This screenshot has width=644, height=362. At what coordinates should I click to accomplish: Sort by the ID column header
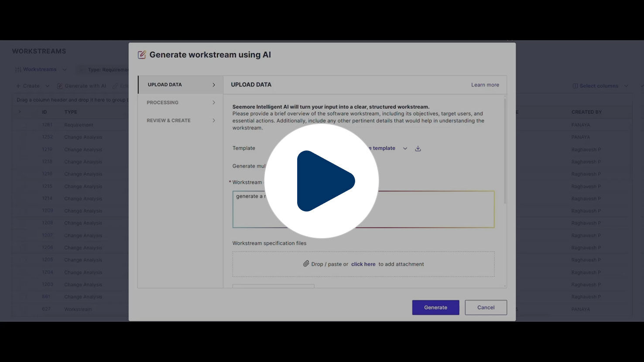click(x=45, y=112)
